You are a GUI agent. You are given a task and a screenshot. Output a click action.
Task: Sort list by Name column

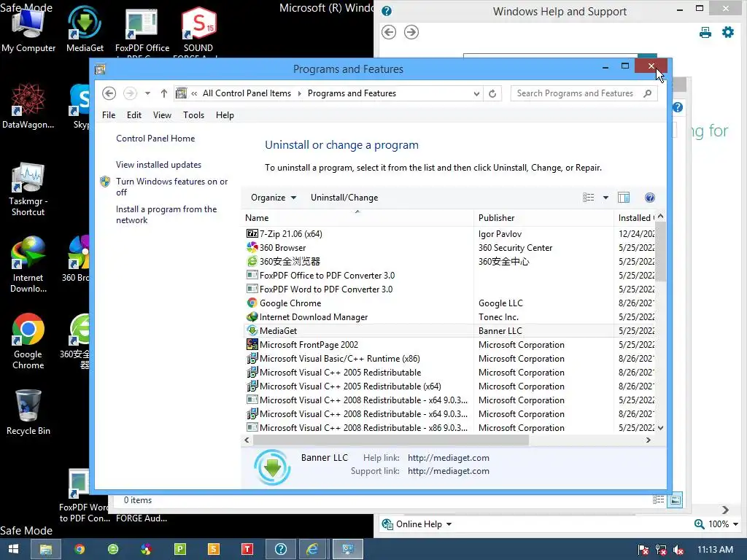pyautogui.click(x=357, y=217)
